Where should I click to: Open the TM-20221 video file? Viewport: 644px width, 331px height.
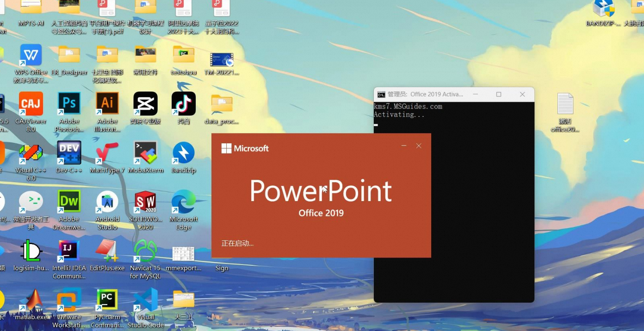coord(222,59)
